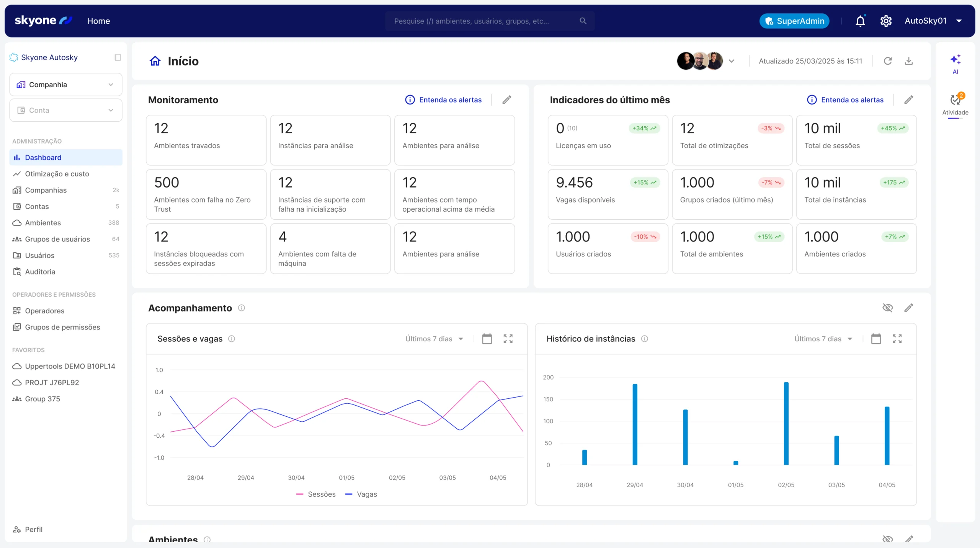The height and width of the screenshot is (548, 980).
Task: Open Grupos de usuários menu item
Action: 57,239
